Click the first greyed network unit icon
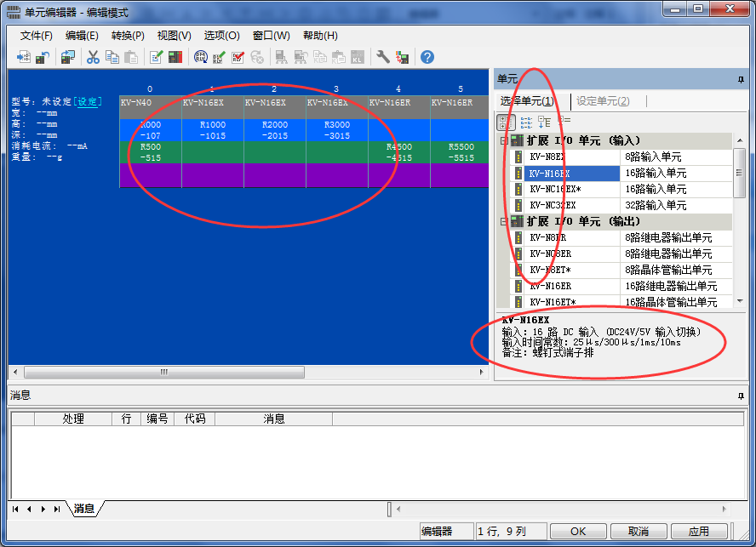Image resolution: width=756 pixels, height=547 pixels. [282, 57]
